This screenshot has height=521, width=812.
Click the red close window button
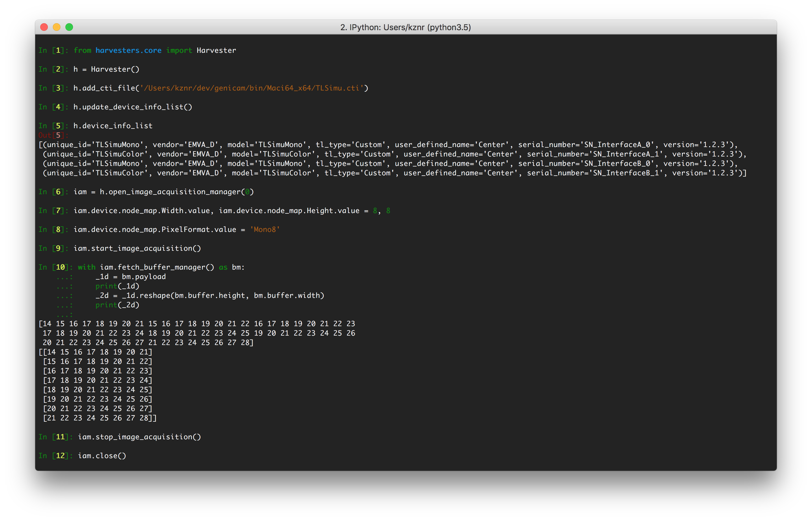(x=44, y=27)
